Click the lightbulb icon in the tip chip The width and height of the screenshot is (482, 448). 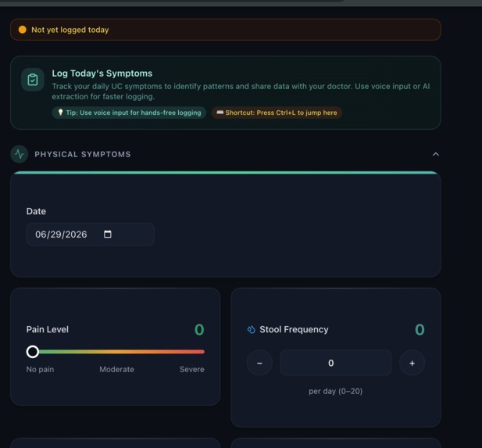click(x=61, y=113)
